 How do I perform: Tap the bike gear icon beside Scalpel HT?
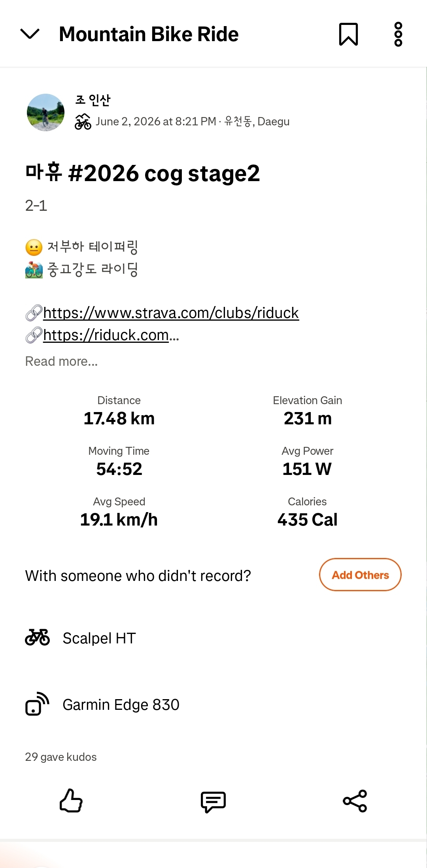(38, 637)
